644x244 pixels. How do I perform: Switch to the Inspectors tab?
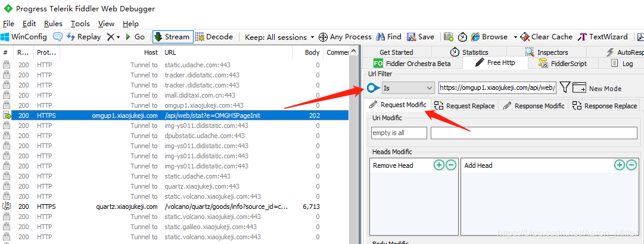(x=546, y=52)
